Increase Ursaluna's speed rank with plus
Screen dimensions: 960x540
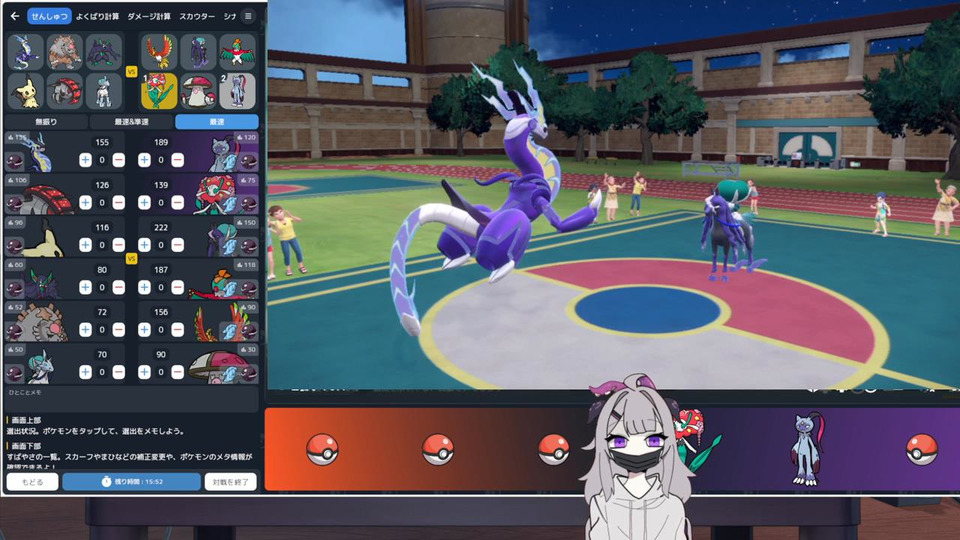coord(85,329)
